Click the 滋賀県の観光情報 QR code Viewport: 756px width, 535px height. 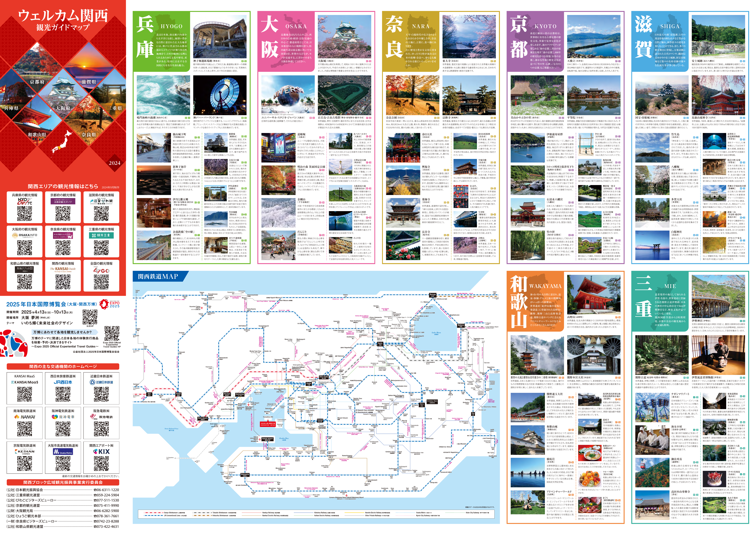point(101,214)
